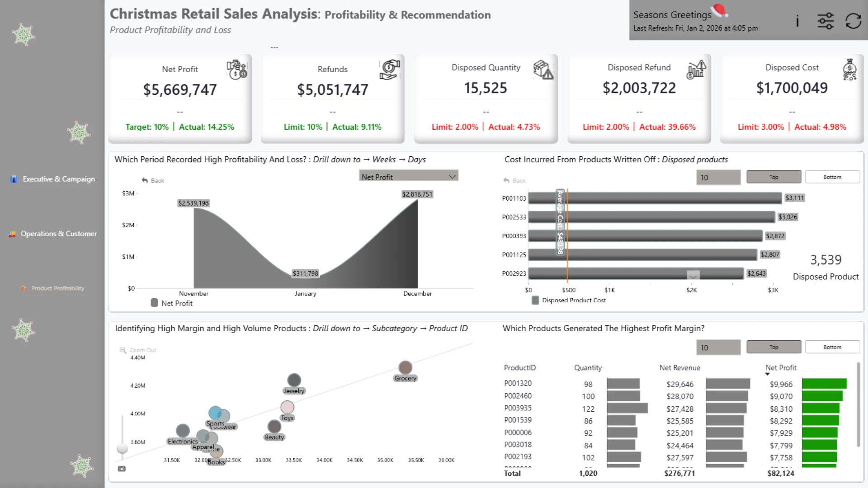Toggle Bottom for disposed products chart

click(832, 177)
